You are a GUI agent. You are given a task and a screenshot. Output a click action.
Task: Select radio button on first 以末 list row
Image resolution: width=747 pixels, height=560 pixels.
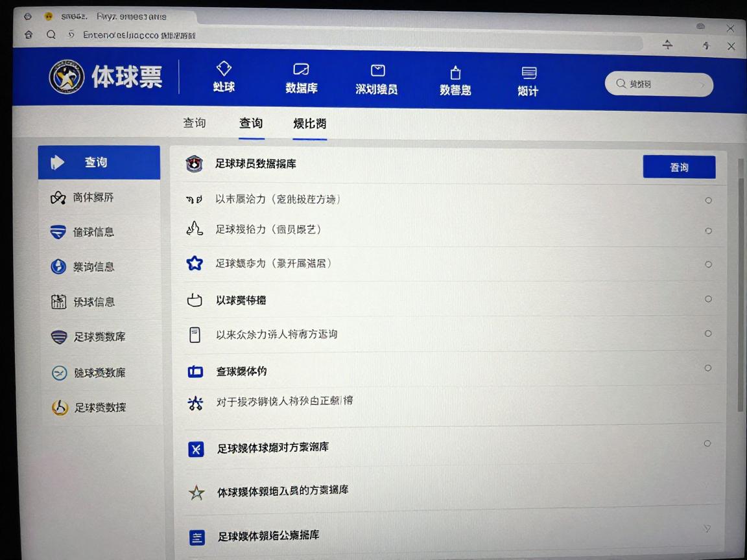708,200
